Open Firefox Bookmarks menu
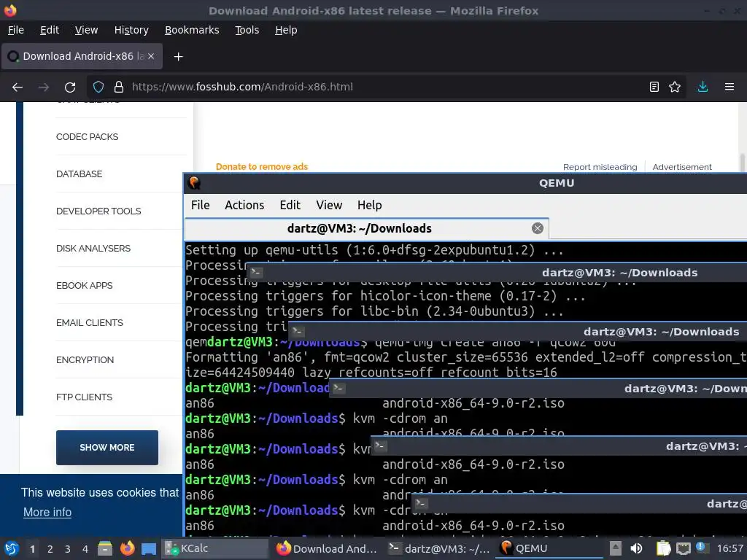This screenshot has width=747, height=560. 192,30
